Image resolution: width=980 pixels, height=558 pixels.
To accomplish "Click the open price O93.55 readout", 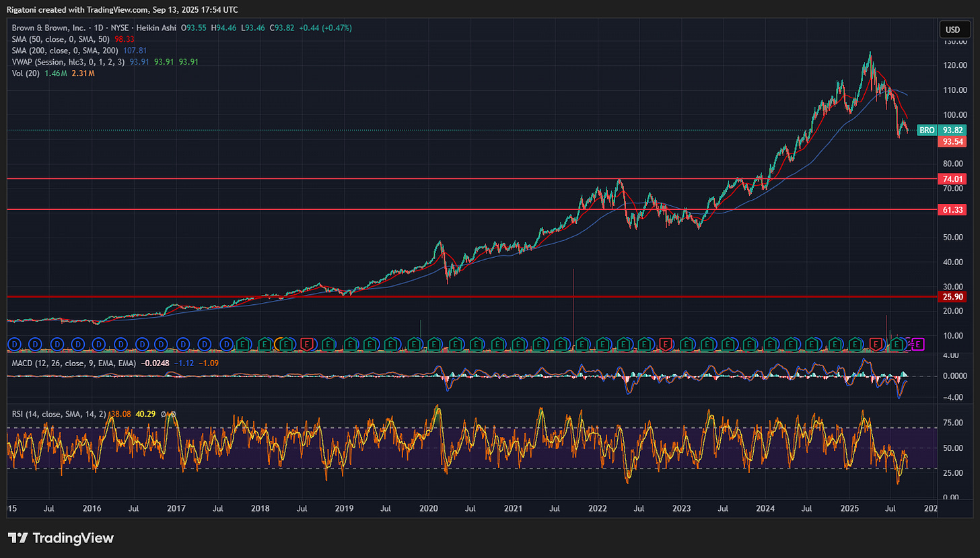I will (193, 28).
